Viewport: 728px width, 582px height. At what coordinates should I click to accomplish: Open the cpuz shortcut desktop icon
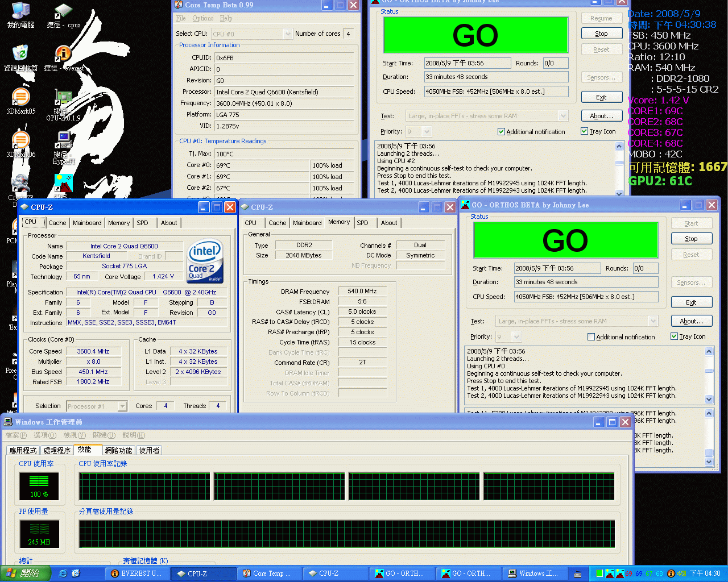pyautogui.click(x=63, y=15)
